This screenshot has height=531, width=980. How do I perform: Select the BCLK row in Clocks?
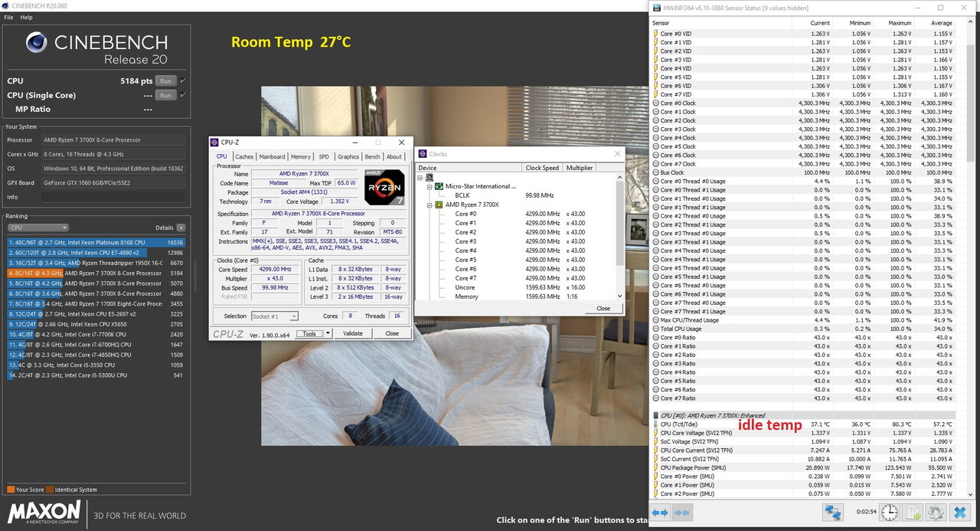pyautogui.click(x=519, y=195)
